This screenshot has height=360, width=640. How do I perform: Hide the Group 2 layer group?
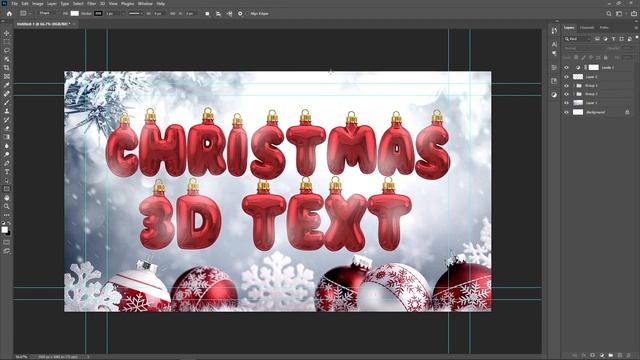point(566,94)
